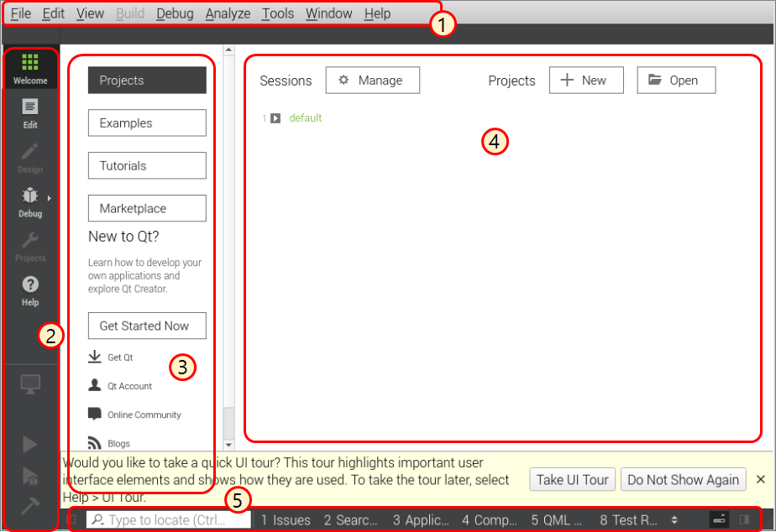Viewport: 776px width, 532px height.
Task: Click the Blogs RSS icon
Action: click(x=95, y=442)
